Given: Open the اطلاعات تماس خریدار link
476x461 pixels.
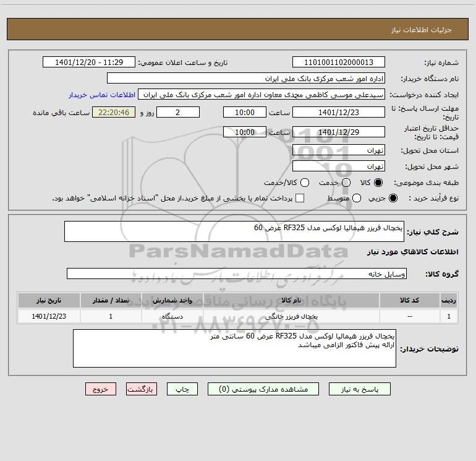Looking at the screenshot, I should (102, 95).
